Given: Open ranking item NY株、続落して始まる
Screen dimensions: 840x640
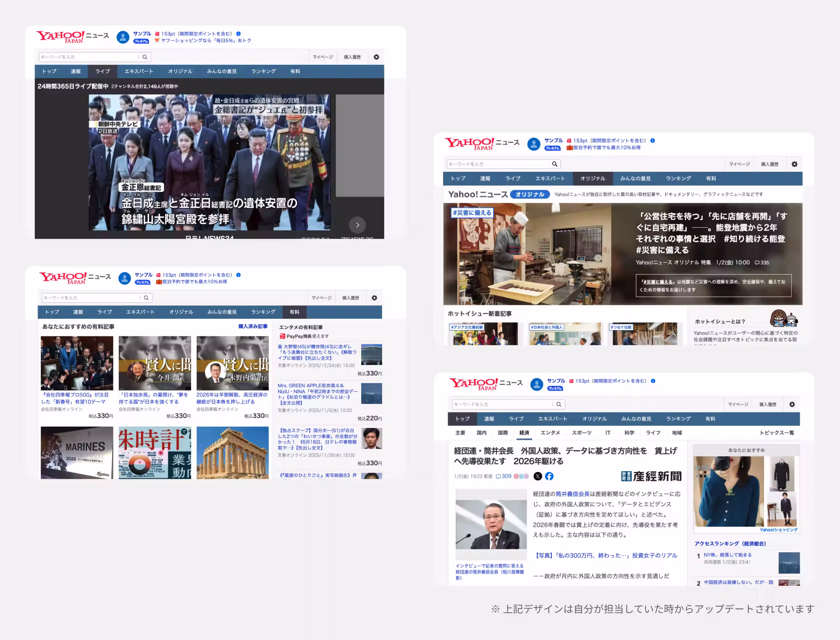Looking at the screenshot, I should (727, 555).
